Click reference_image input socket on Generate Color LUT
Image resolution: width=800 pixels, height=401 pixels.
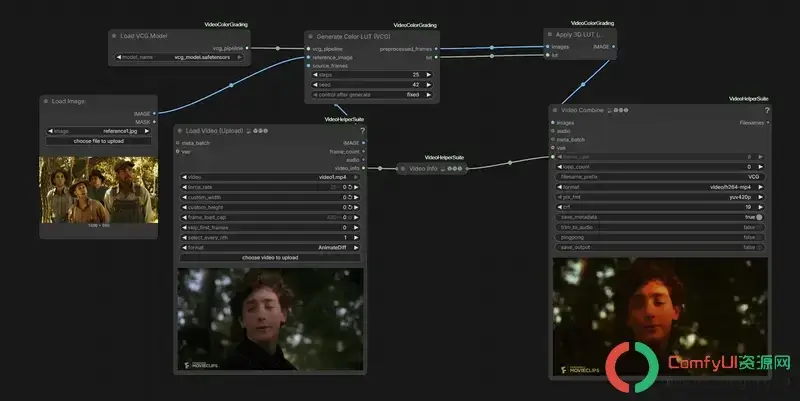coord(308,58)
